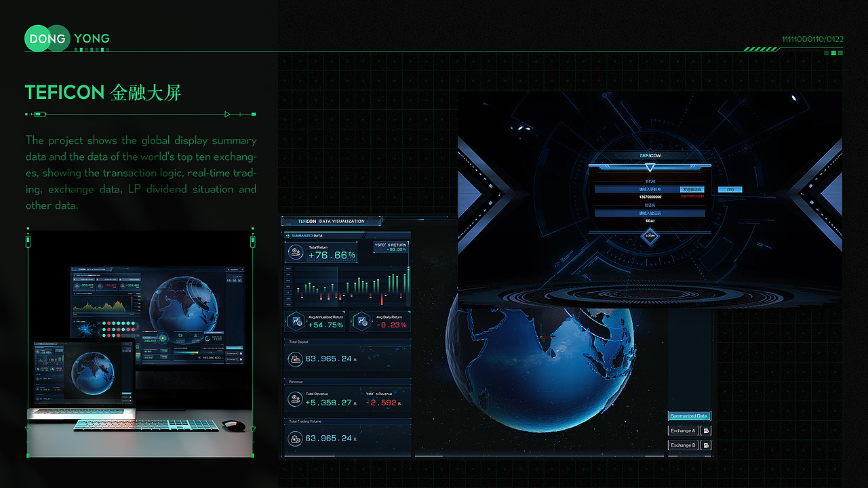This screenshot has height=488, width=868.
Task: Click the large 3D globe
Action: pos(539,369)
